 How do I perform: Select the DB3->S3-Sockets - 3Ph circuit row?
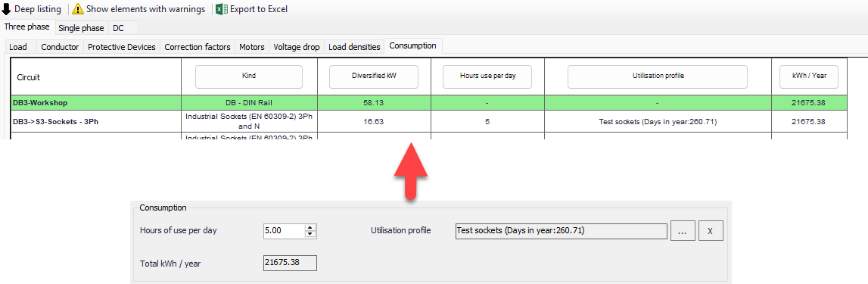coord(429,121)
